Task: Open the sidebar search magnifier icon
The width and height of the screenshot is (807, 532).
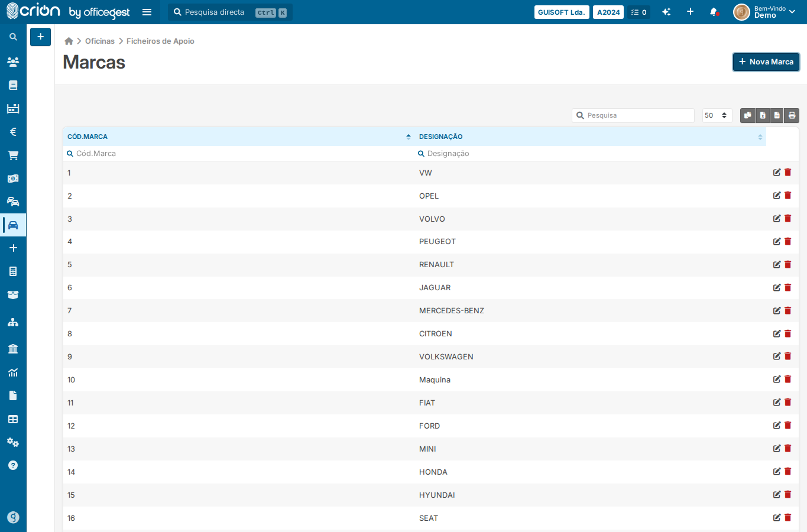Action: [13, 37]
